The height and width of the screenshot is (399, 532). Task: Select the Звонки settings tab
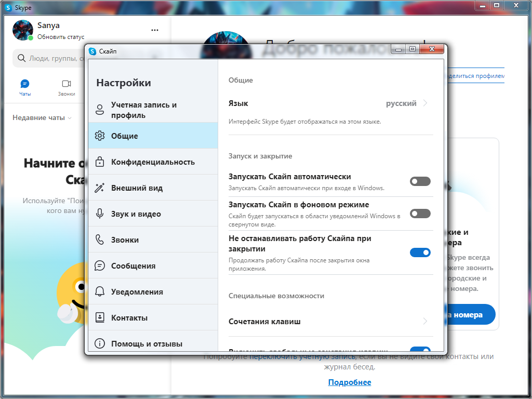coord(153,240)
